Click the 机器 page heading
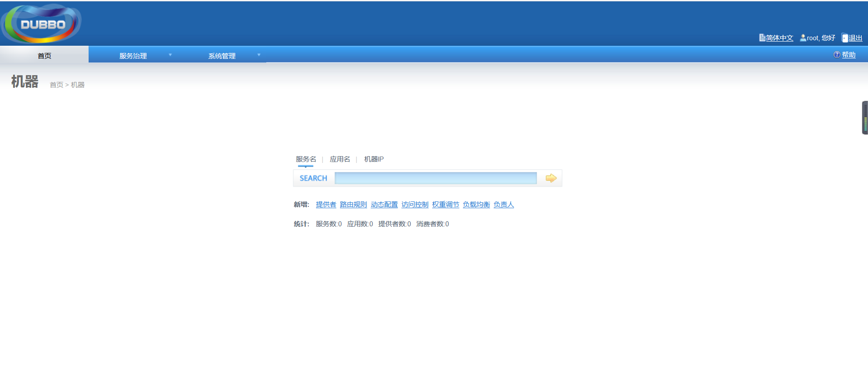 pyautogui.click(x=25, y=81)
